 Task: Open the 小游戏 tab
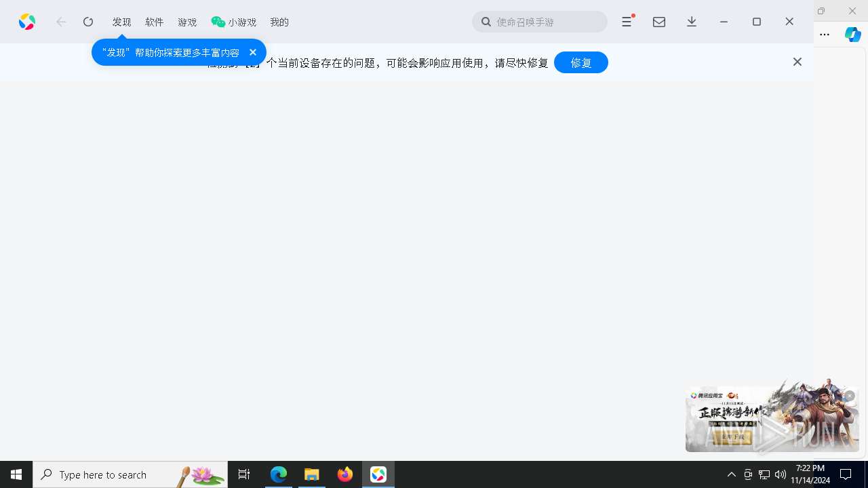tap(234, 22)
